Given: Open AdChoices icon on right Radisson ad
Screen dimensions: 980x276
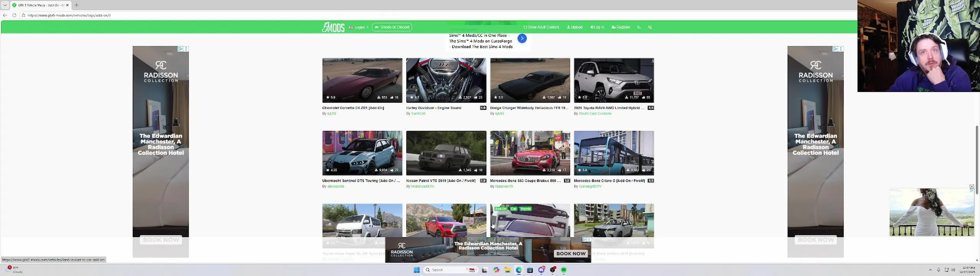Looking at the screenshot, I should [x=835, y=49].
